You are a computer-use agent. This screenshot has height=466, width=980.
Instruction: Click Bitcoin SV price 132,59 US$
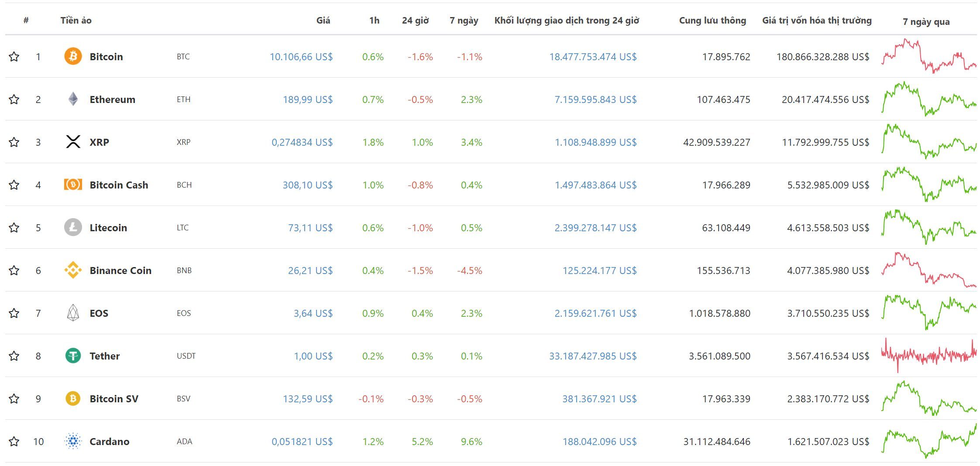(308, 398)
